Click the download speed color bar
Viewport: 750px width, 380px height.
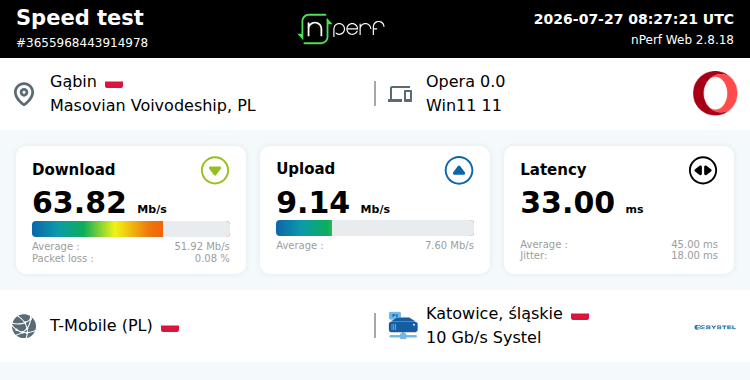point(131,229)
